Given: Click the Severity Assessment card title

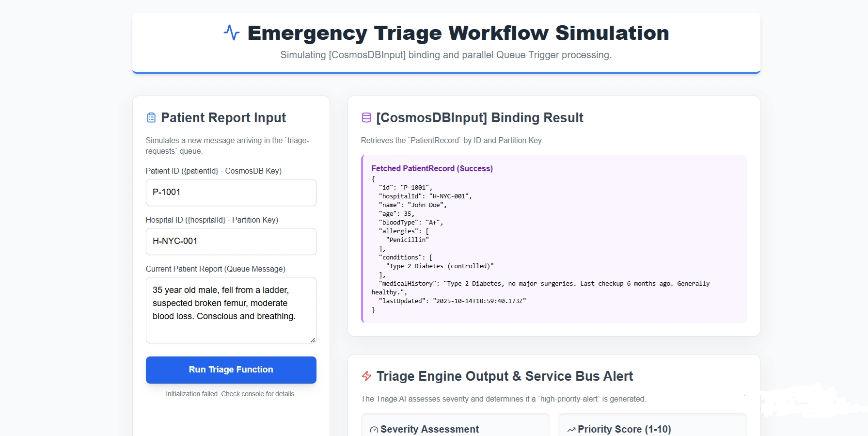Looking at the screenshot, I should coord(429,430).
